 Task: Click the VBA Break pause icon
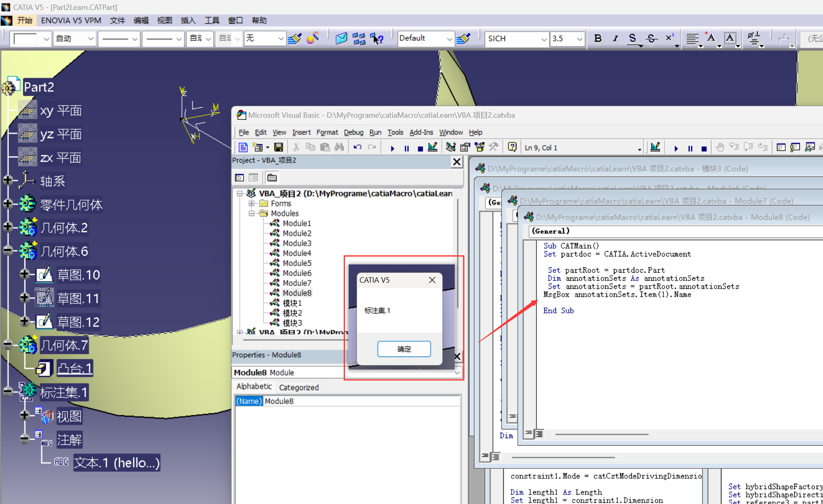pyautogui.click(x=406, y=148)
